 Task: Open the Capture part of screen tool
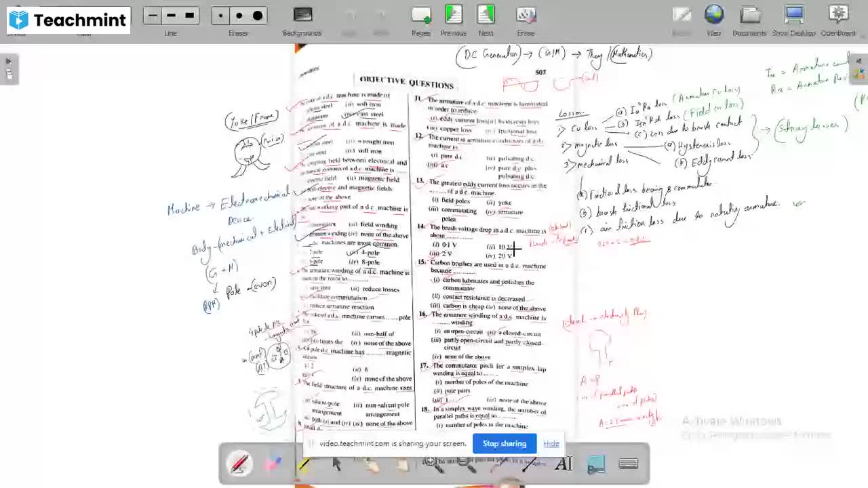596,464
